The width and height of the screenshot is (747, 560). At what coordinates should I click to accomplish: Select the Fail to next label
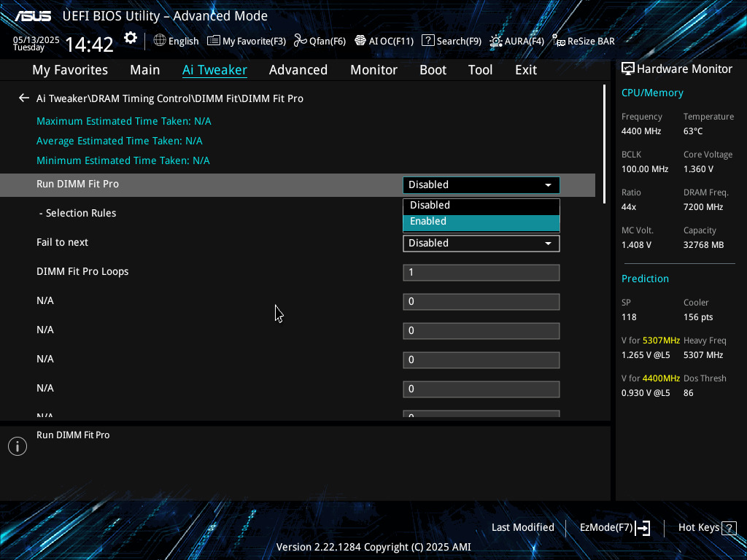click(x=63, y=242)
